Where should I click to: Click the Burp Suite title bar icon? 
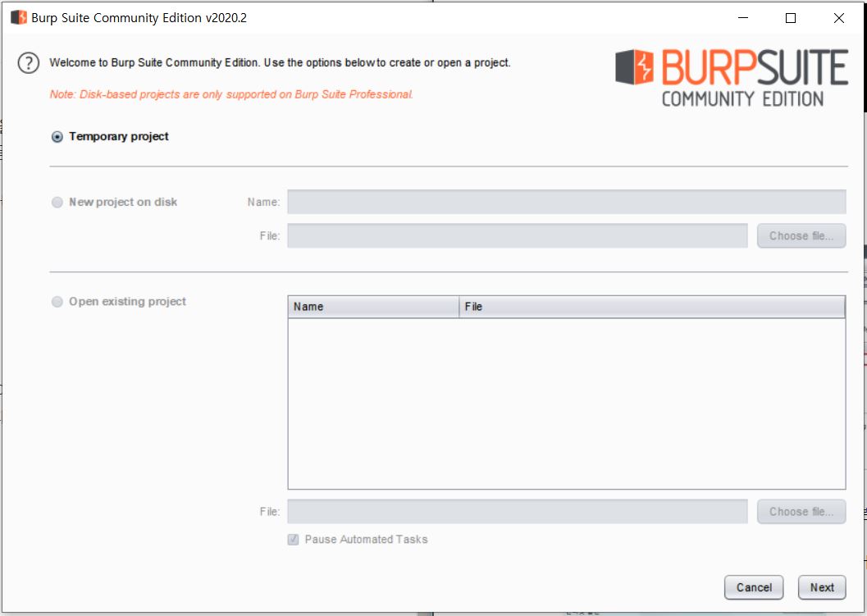tap(19, 18)
